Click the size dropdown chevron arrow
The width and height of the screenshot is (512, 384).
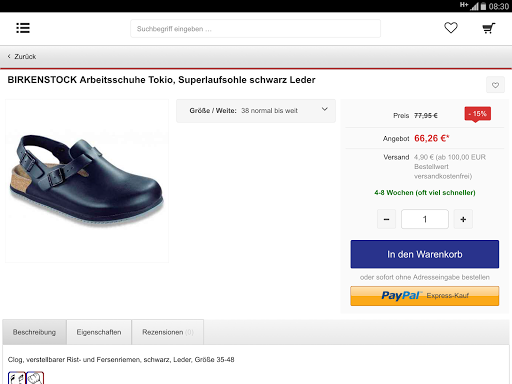tap(325, 109)
